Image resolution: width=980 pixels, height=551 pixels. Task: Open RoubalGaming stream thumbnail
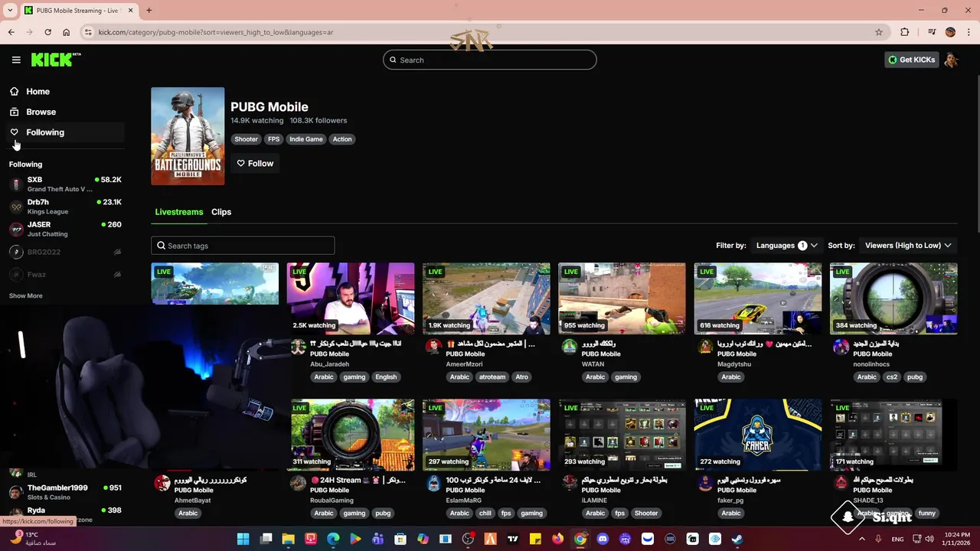(352, 435)
